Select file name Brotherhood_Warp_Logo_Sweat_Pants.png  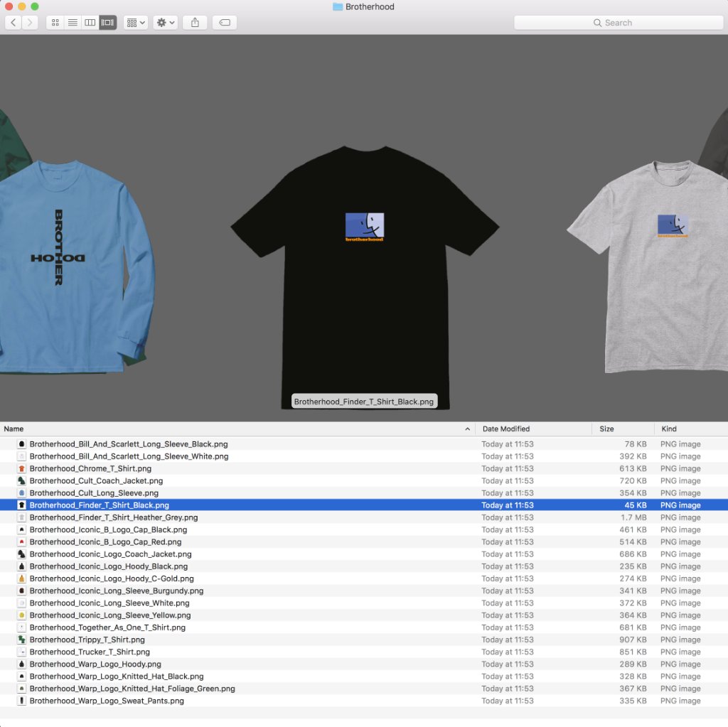(x=107, y=701)
